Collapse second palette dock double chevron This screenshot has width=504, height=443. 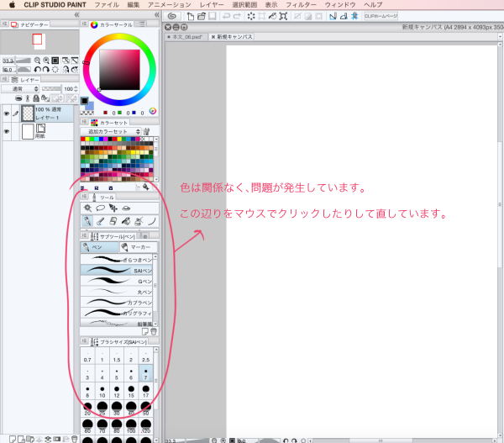pyautogui.click(x=156, y=15)
